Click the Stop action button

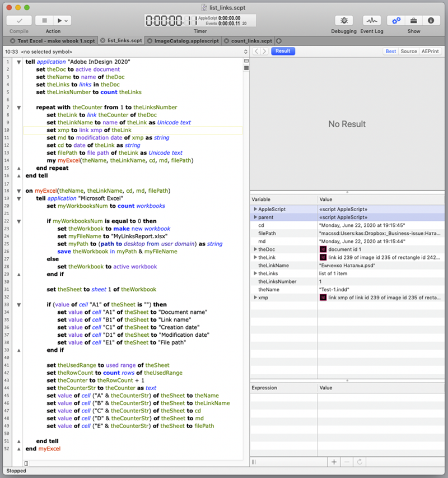coord(44,21)
